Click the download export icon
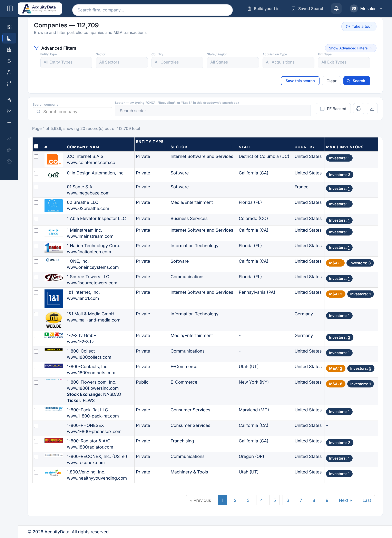Image resolution: width=392 pixels, height=538 pixels. [372, 109]
